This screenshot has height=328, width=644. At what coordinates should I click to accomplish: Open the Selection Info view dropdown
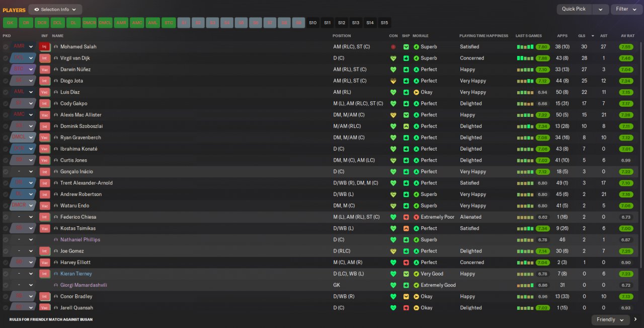pyautogui.click(x=55, y=9)
